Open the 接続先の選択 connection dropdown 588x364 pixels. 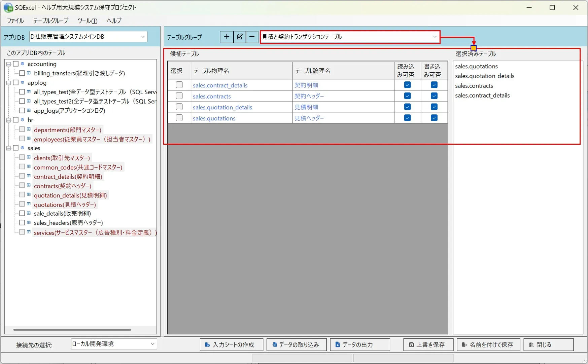114,344
